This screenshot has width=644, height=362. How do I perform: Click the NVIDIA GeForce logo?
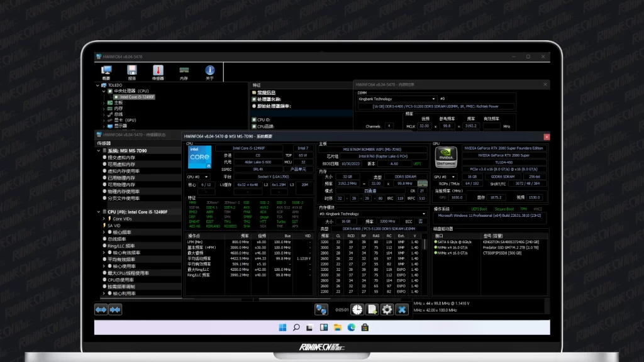(x=445, y=158)
